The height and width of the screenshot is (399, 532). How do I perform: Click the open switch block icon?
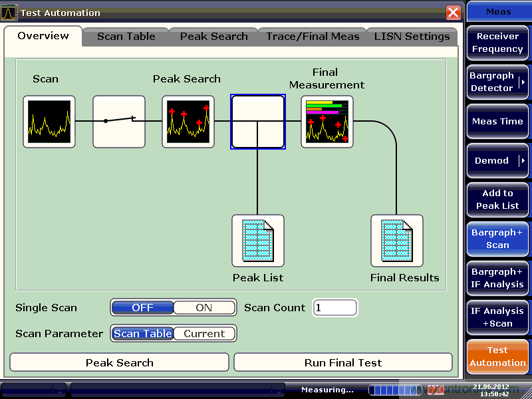118,122
